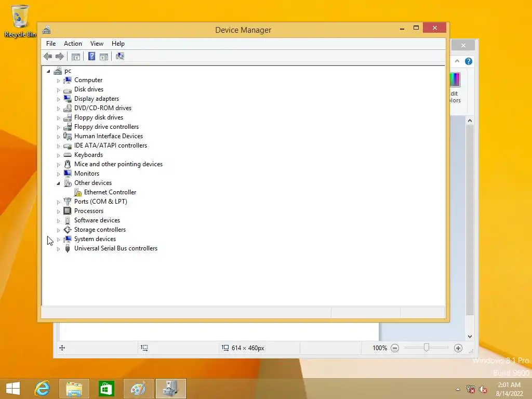Expand the Display adapters node

point(58,99)
